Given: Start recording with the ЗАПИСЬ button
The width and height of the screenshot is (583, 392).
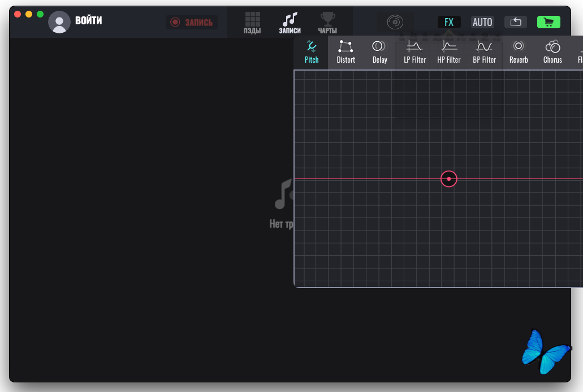Looking at the screenshot, I should (x=192, y=22).
